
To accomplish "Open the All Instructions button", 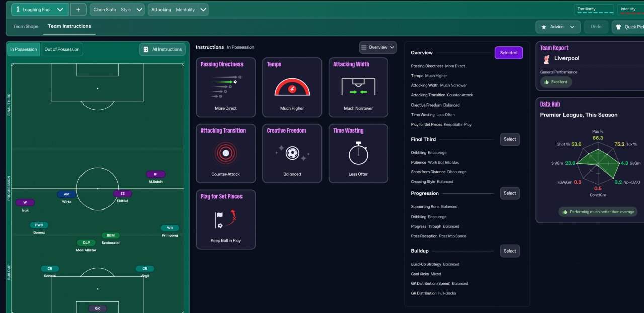I will (x=163, y=49).
